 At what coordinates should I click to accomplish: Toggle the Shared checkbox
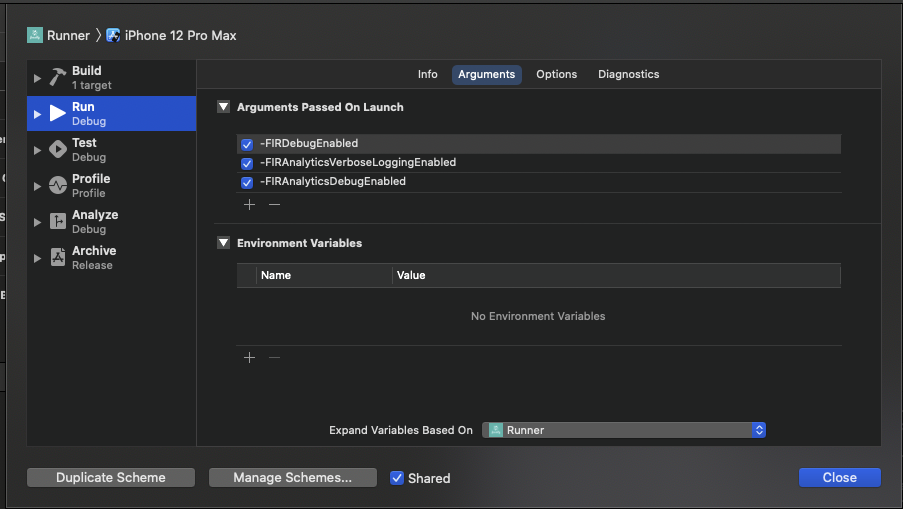pyautogui.click(x=397, y=477)
